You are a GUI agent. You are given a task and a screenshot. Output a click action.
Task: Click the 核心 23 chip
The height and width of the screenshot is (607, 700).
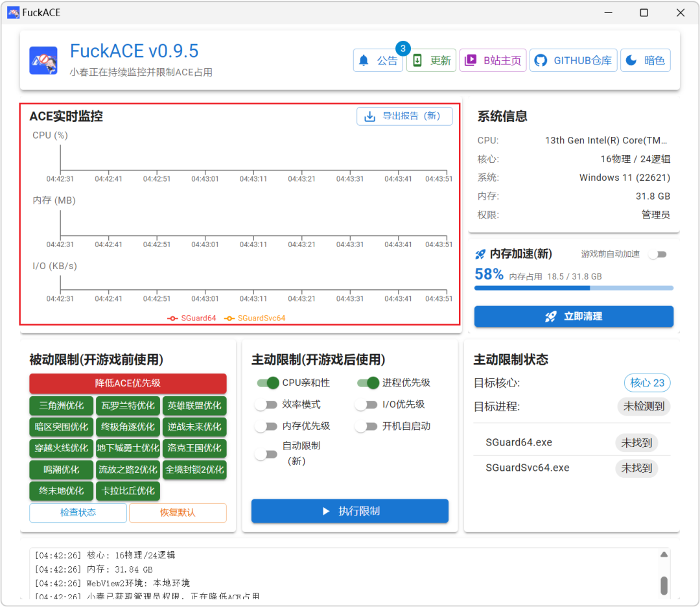pyautogui.click(x=647, y=383)
